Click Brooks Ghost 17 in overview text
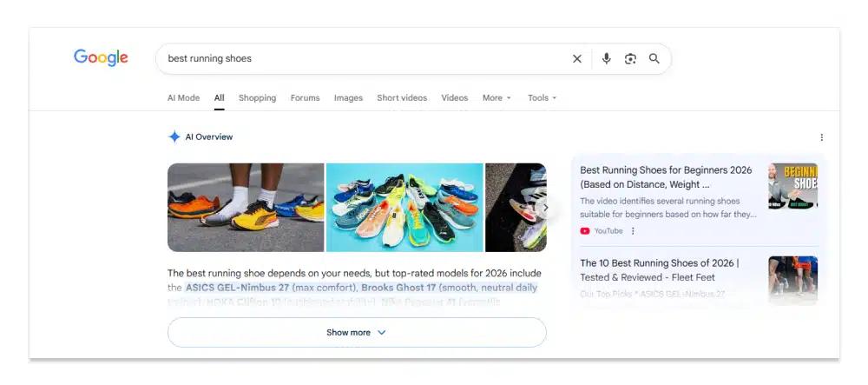Screen dimensions: 868x385 (398, 288)
